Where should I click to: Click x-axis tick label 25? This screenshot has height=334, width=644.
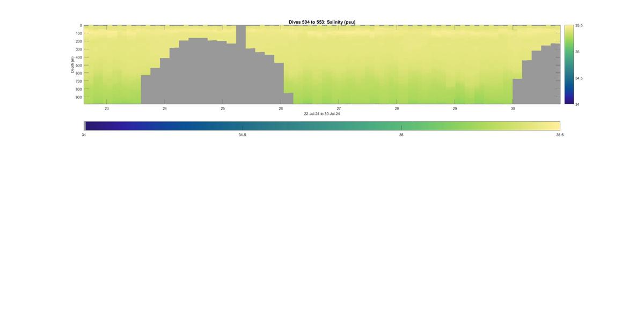tap(223, 108)
